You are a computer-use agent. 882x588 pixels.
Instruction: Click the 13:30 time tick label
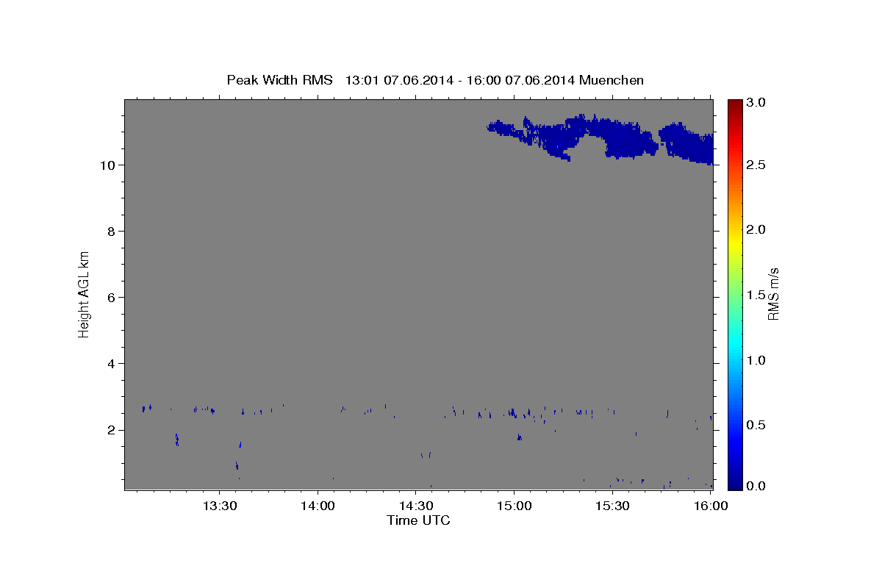[x=219, y=506]
